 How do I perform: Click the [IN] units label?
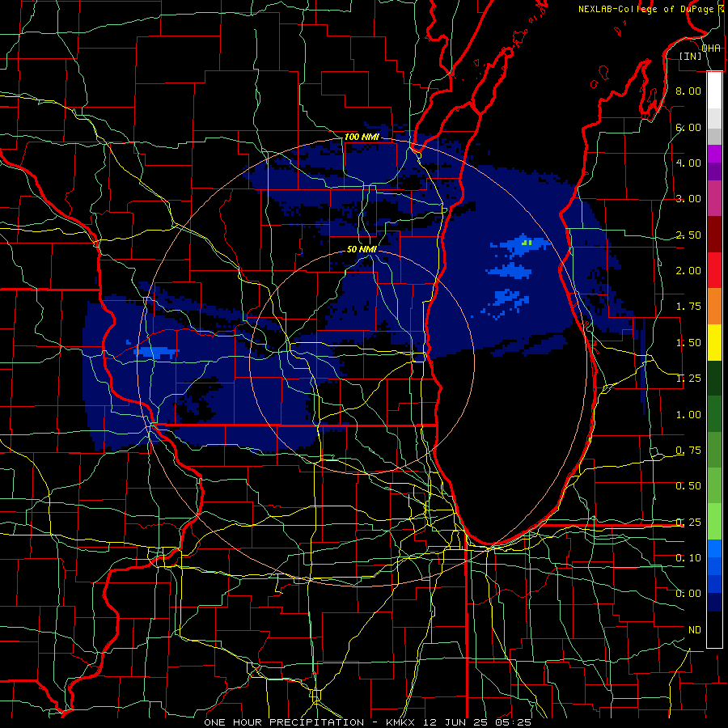click(691, 56)
